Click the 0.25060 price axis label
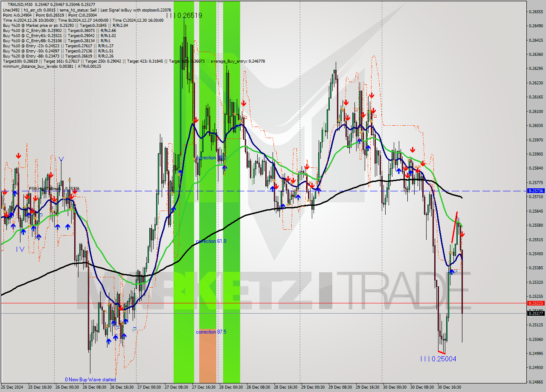546x392 pixels. pyautogui.click(x=536, y=339)
